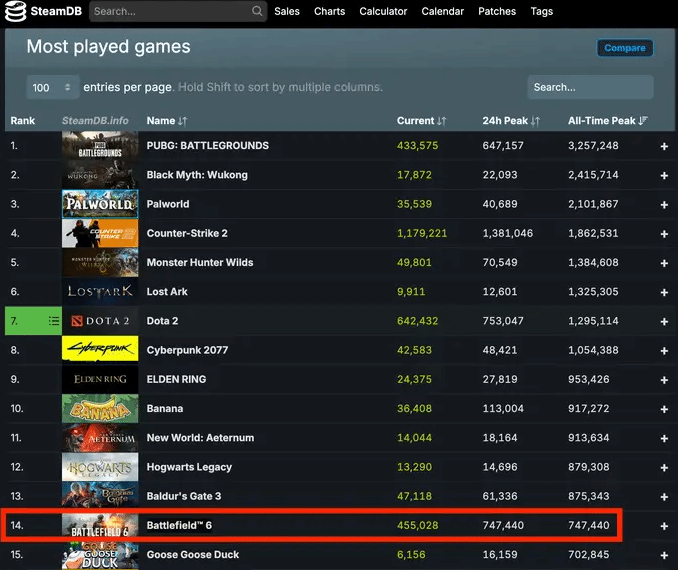Sort table by Current players column

(x=421, y=121)
